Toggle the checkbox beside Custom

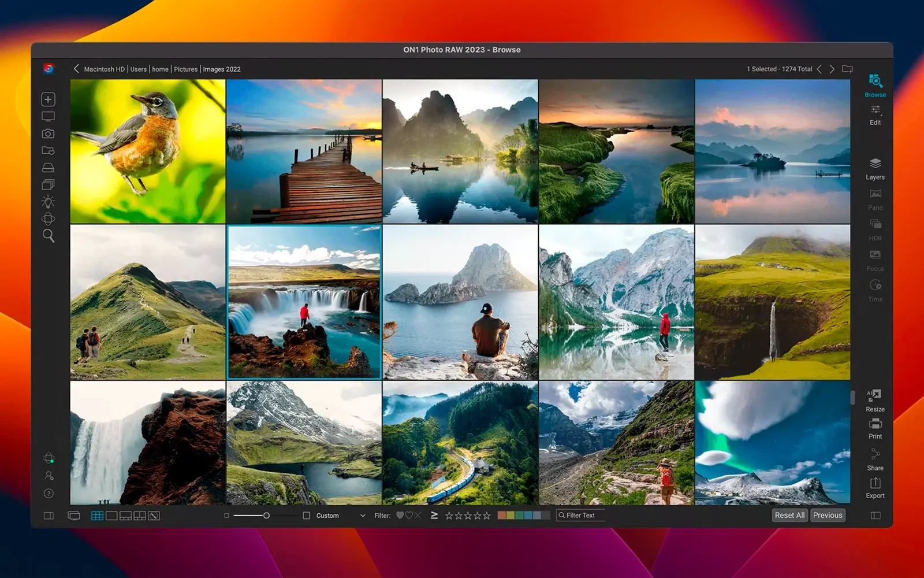click(x=307, y=516)
